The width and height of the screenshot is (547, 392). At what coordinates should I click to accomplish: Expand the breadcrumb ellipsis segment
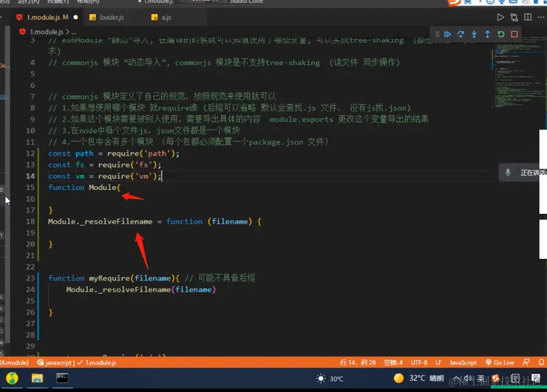74,32
